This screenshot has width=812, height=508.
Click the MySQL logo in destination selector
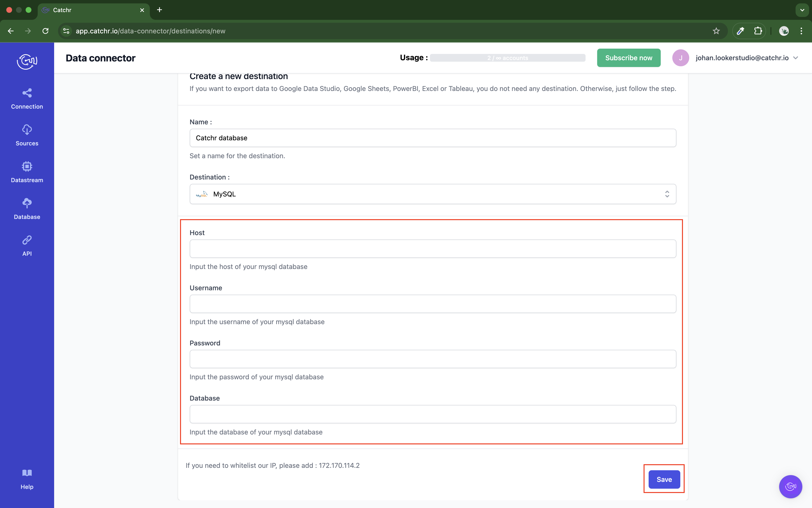pos(202,194)
